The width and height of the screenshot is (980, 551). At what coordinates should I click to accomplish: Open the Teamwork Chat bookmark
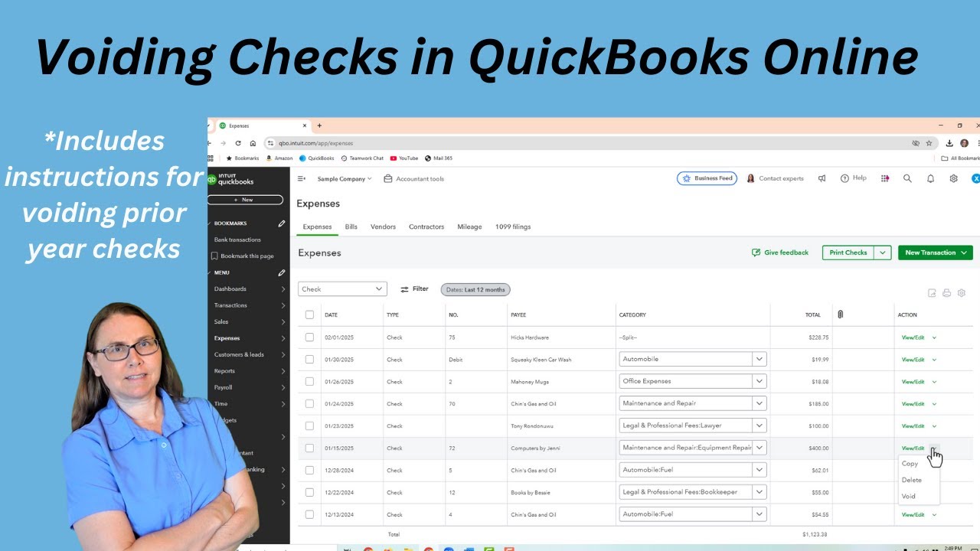(362, 158)
